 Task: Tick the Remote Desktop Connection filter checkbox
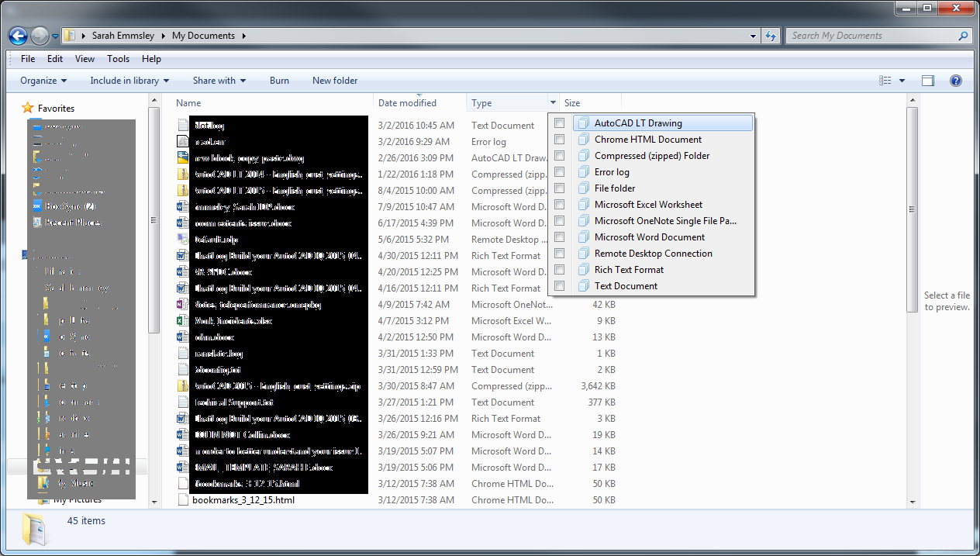(x=559, y=254)
